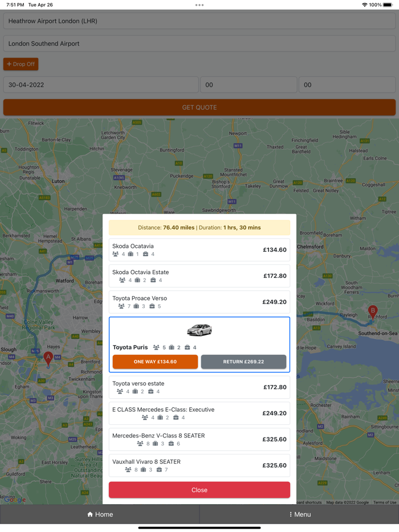
Task: Open the date field 30-04-2022
Action: 101,85
